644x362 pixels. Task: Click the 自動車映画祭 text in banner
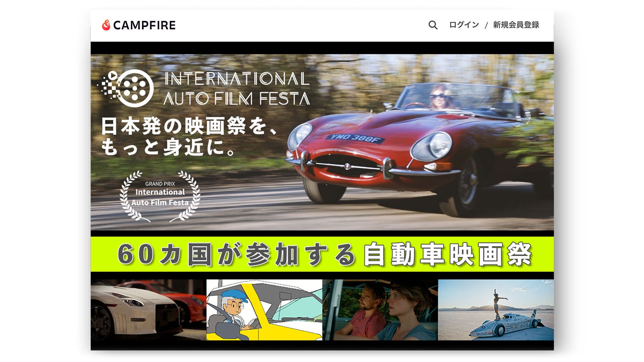tap(448, 254)
